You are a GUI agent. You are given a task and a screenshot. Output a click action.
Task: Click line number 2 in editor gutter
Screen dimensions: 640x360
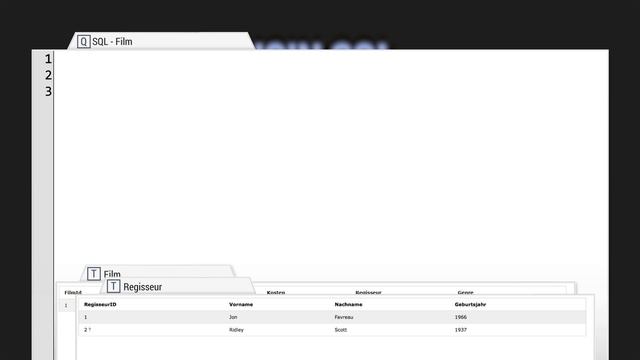pyautogui.click(x=48, y=76)
